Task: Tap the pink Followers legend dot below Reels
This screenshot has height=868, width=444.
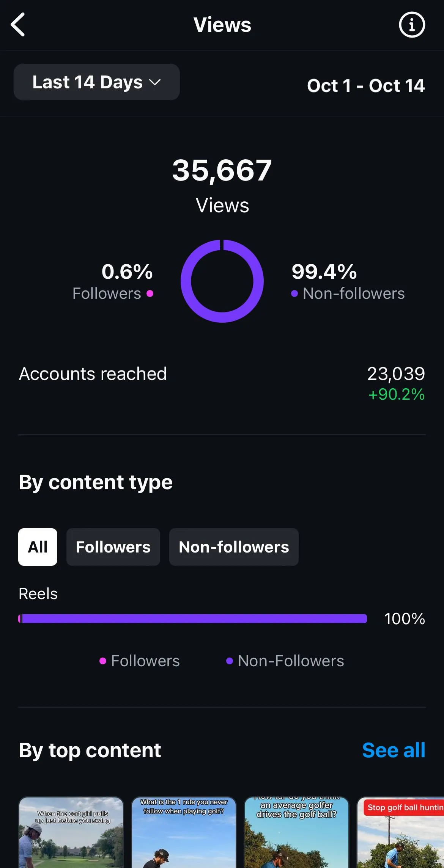Action: (x=103, y=661)
